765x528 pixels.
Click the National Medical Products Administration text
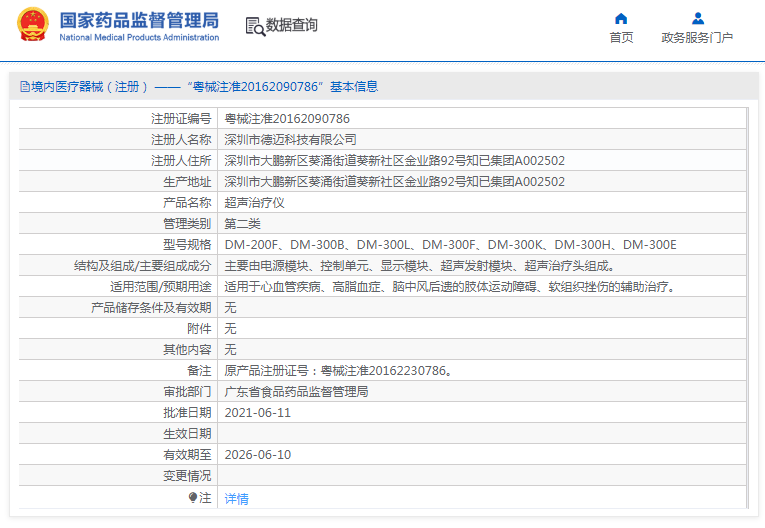pyautogui.click(x=139, y=38)
